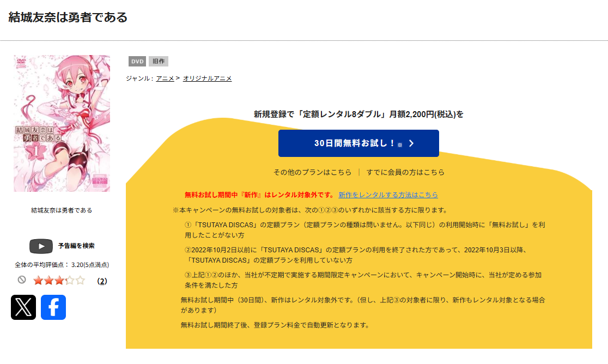This screenshot has width=608, height=364.
Task: Rate with the fifth star
Action: coord(80,280)
